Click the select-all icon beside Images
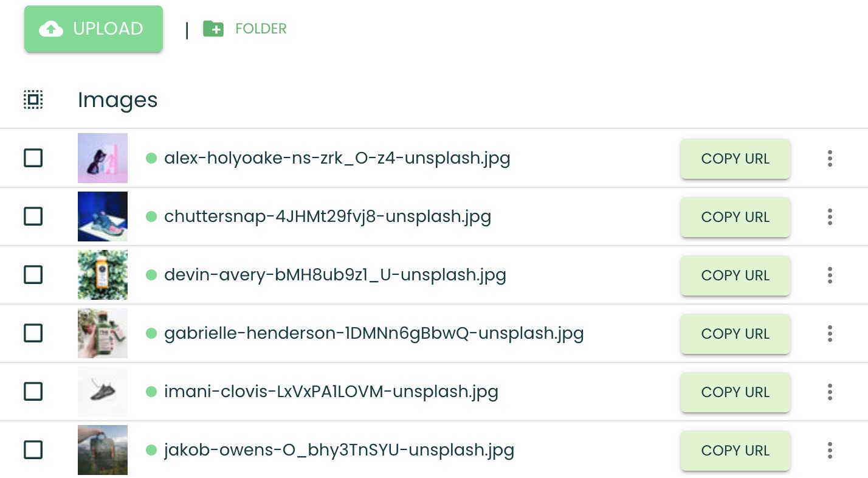The width and height of the screenshot is (868, 478). pos(33,100)
